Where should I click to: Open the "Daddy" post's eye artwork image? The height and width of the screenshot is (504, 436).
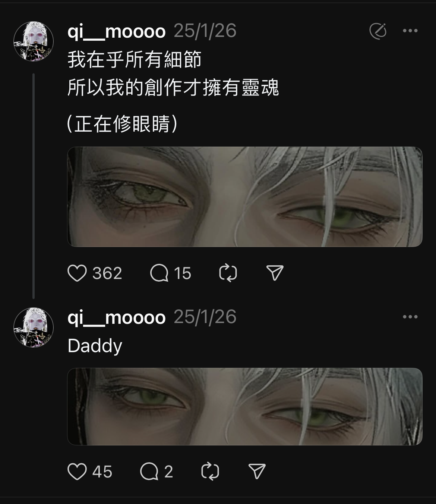point(245,407)
